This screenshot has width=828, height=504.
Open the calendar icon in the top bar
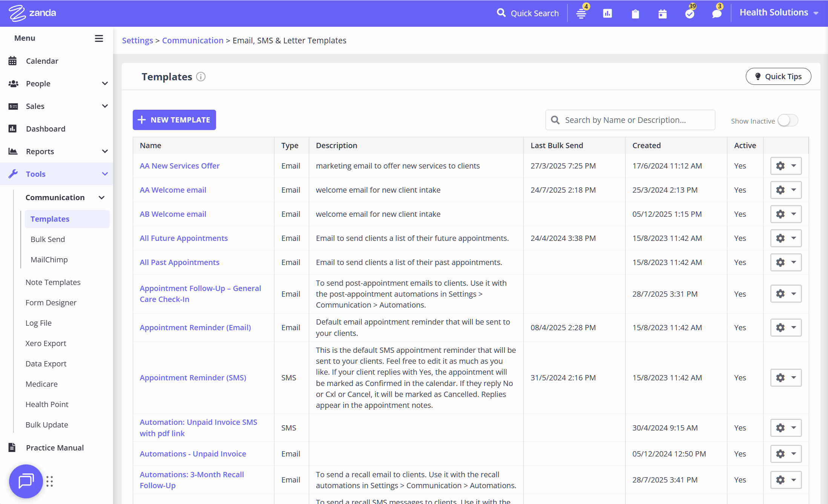tap(662, 14)
